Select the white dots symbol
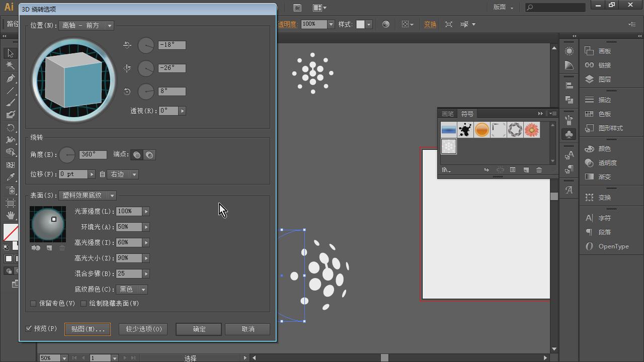Screen dimensions: 644x362 point(448,146)
